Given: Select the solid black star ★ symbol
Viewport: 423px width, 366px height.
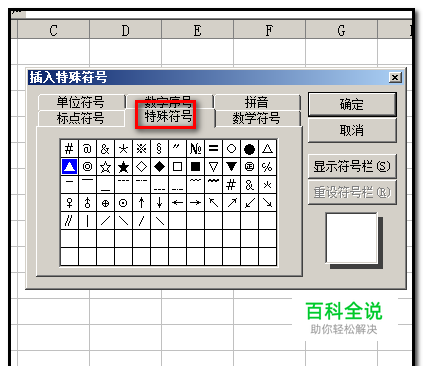Looking at the screenshot, I should click(x=123, y=167).
